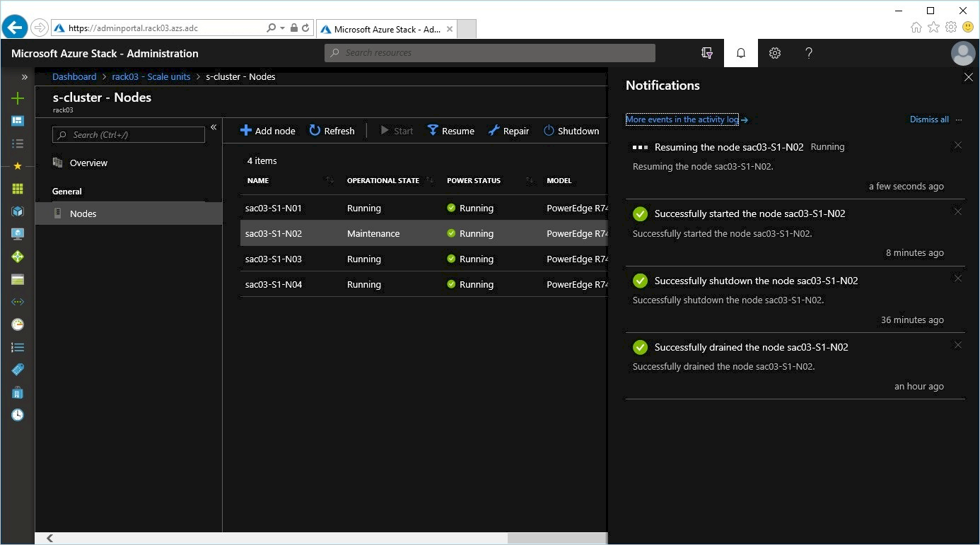Select node row sac03-S1-N01
Image resolution: width=980 pixels, height=545 pixels.
(x=424, y=208)
